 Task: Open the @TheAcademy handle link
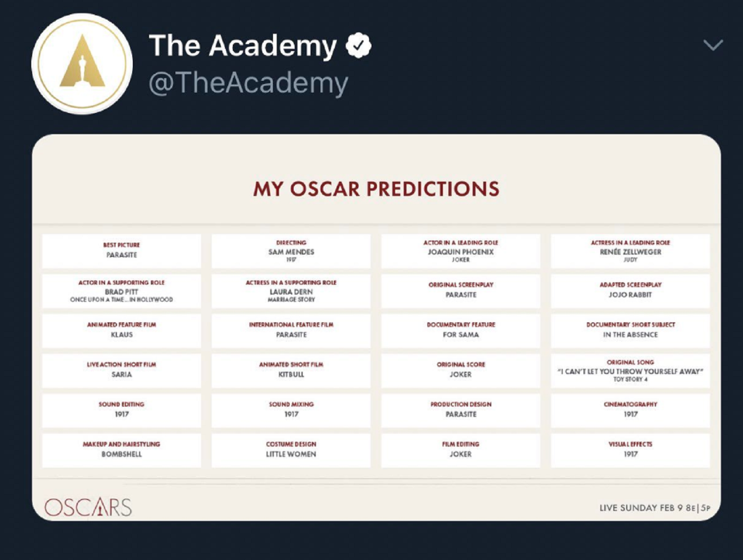[x=248, y=82]
